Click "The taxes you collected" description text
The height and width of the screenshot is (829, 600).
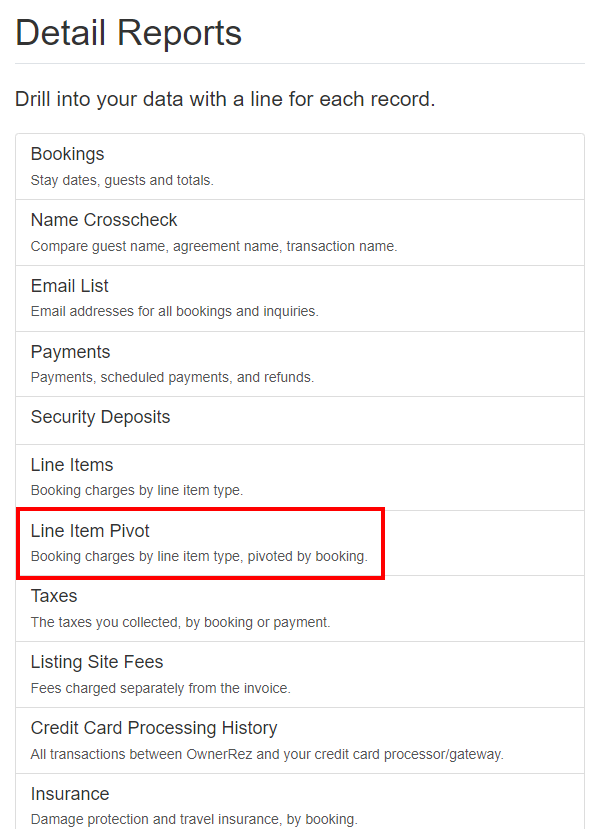pyautogui.click(x=180, y=622)
